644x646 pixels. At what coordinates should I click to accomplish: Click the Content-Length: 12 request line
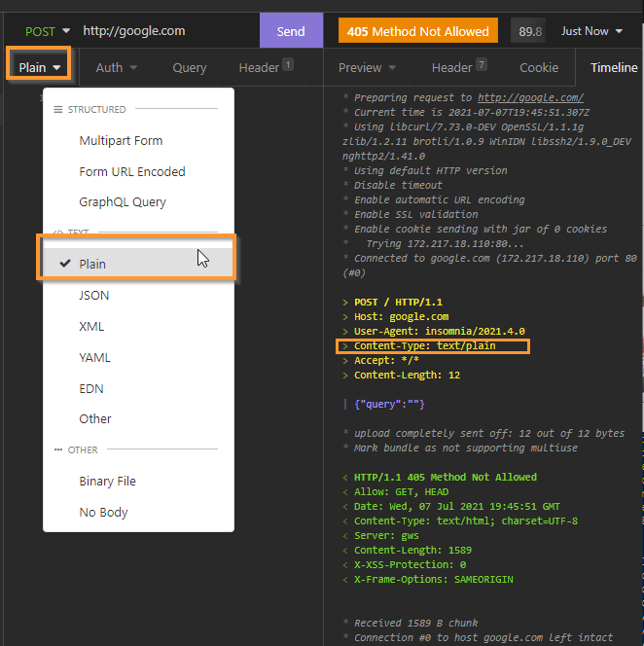(407, 375)
